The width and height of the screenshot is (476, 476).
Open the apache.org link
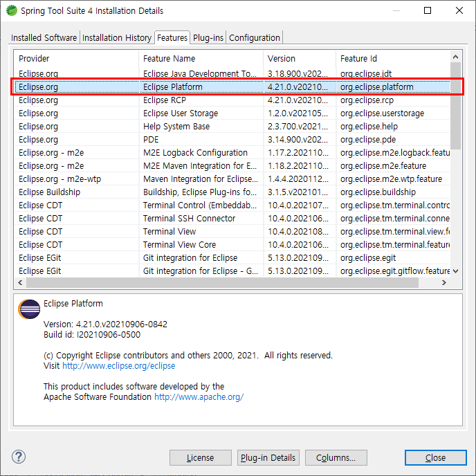(199, 396)
